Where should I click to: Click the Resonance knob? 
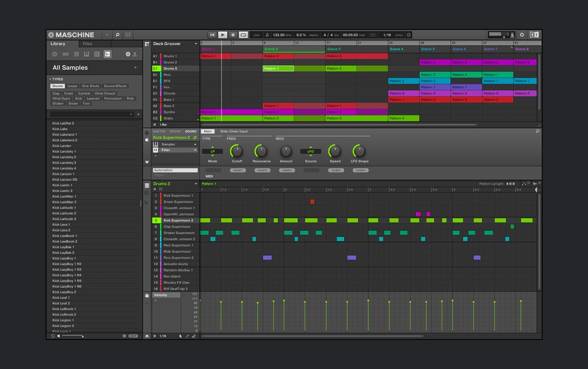(x=261, y=151)
